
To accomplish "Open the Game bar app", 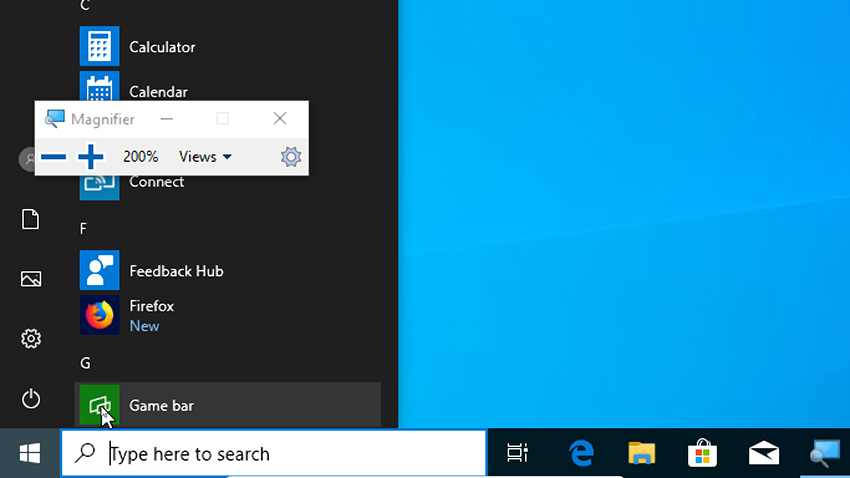I will tap(227, 405).
